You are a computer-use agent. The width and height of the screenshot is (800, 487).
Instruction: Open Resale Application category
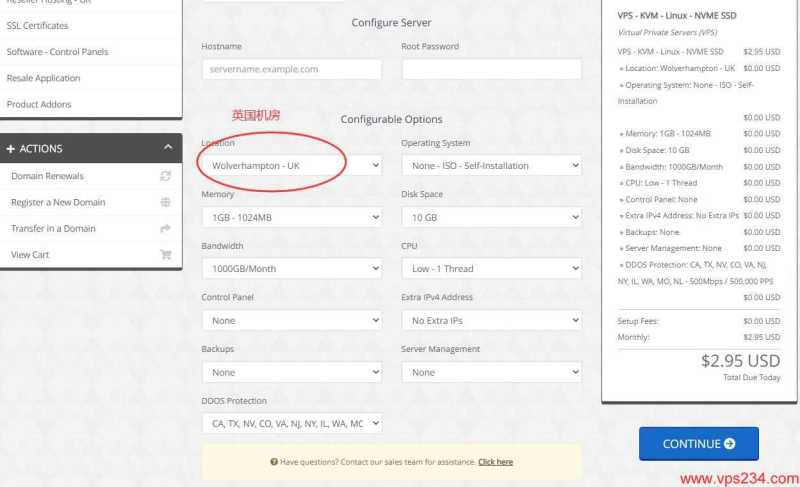[x=91, y=78]
